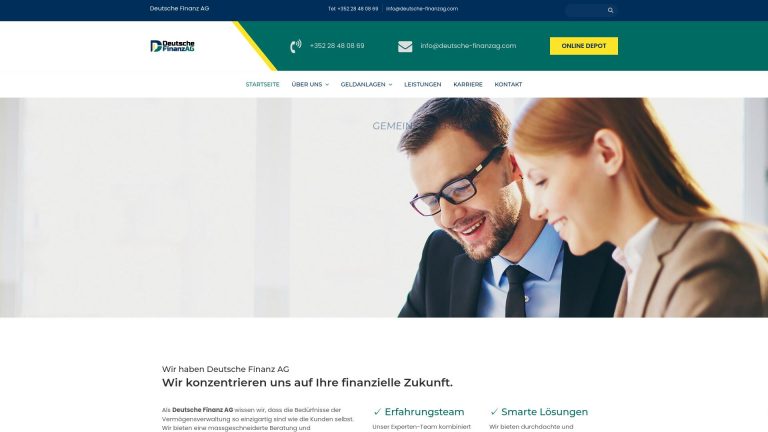Viewport: 768px width, 432px height.
Task: Click the Deutsche Finanz AG logo
Action: pos(172,46)
